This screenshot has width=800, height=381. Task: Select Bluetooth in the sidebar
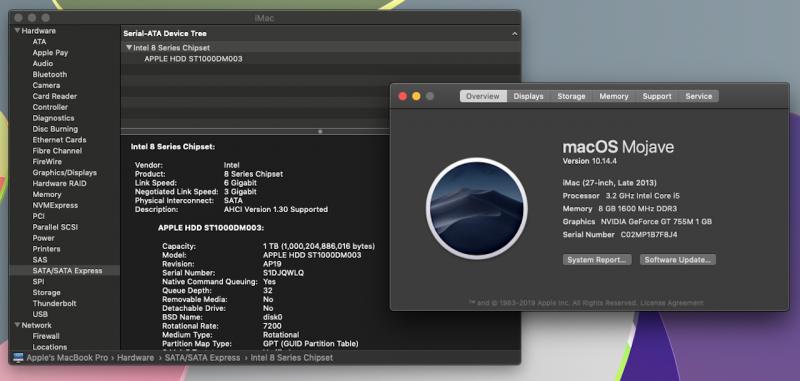(49, 74)
